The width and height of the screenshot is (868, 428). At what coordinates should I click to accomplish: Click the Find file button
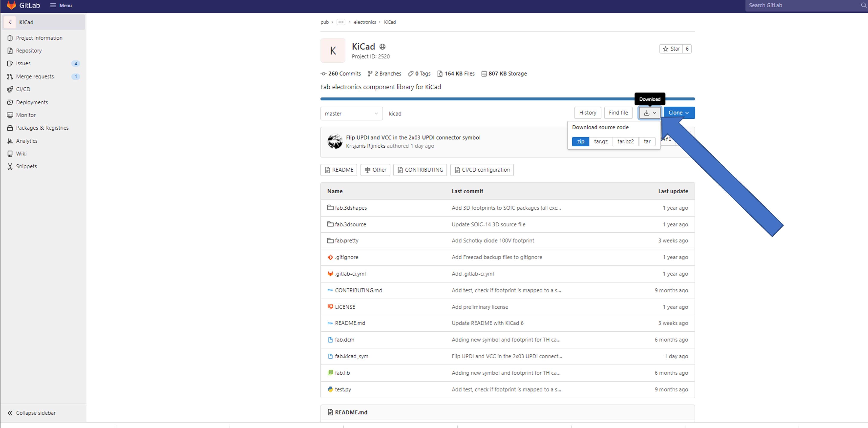(x=618, y=113)
